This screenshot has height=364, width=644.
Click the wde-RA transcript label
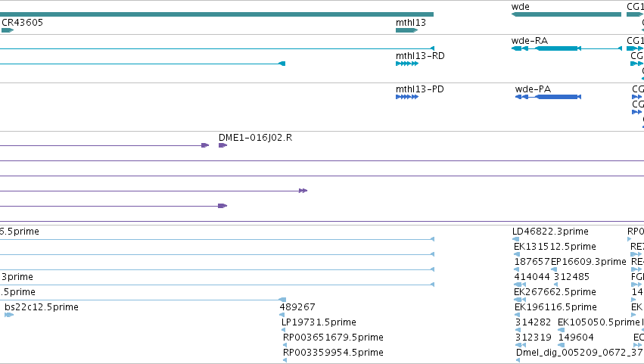(x=530, y=40)
